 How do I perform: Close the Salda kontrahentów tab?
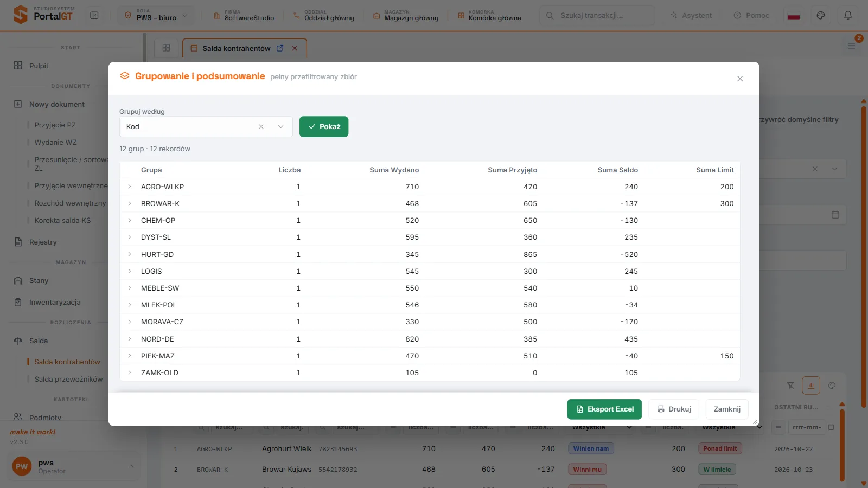(x=295, y=48)
